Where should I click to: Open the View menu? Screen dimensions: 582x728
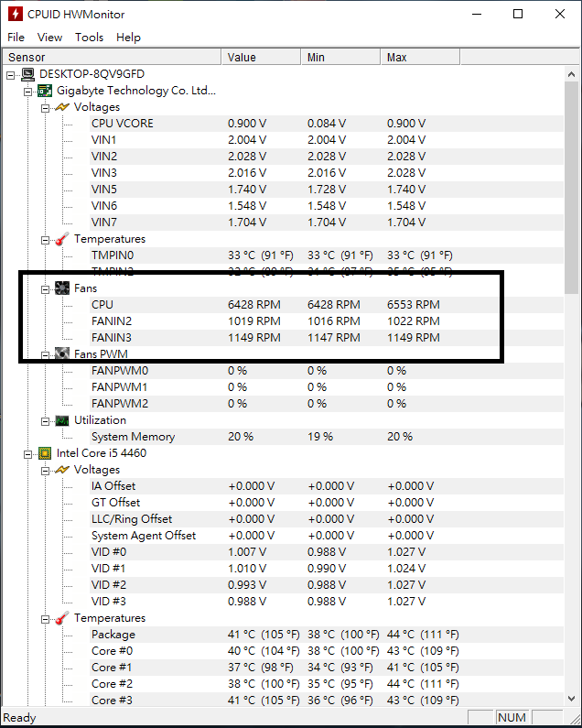(x=49, y=38)
